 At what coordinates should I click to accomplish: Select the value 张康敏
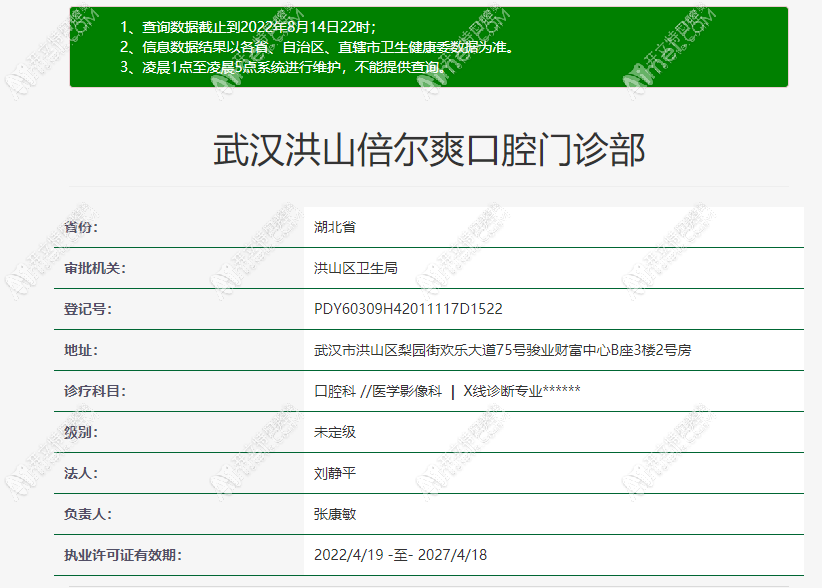click(335, 514)
